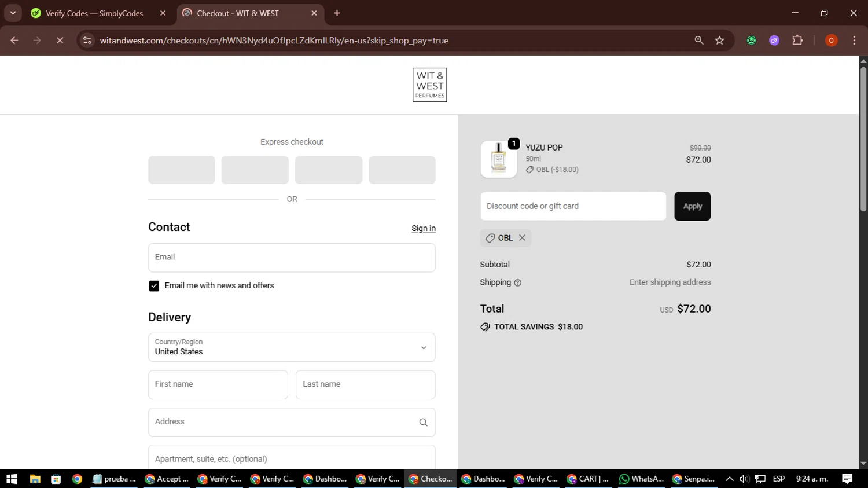Click the browser address bar URL
Image resolution: width=868 pixels, height=488 pixels.
[x=274, y=41]
